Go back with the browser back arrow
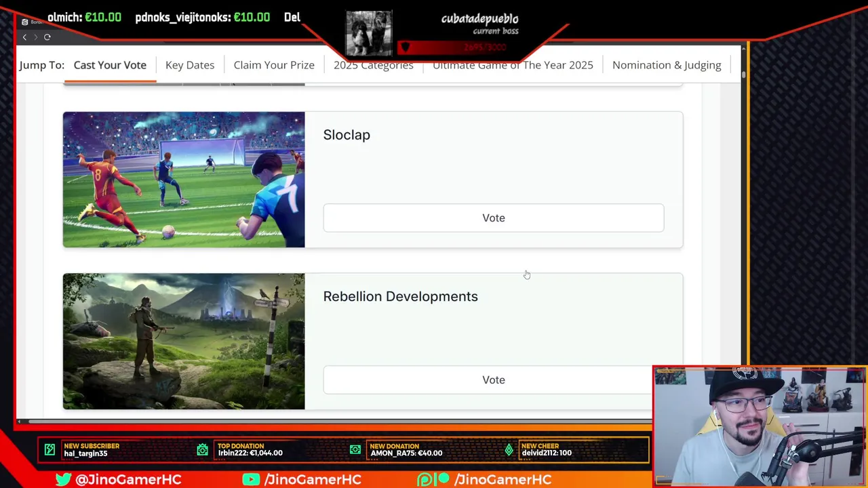 (24, 37)
